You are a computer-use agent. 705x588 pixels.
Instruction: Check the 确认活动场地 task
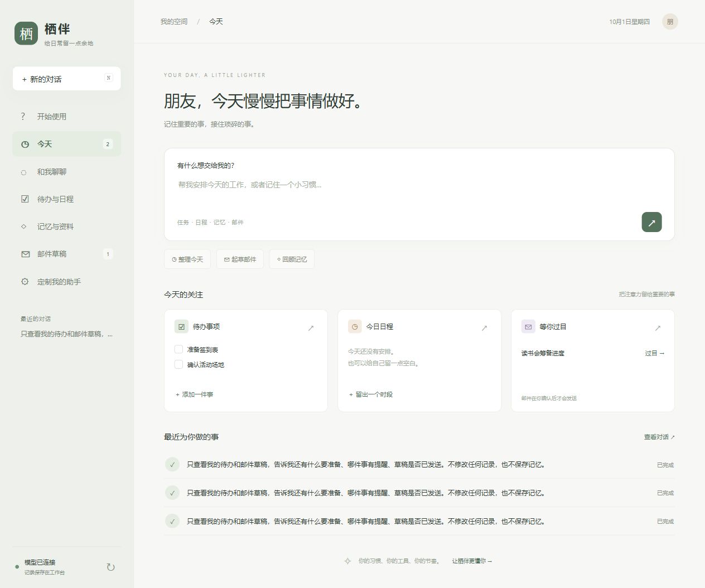click(x=178, y=364)
